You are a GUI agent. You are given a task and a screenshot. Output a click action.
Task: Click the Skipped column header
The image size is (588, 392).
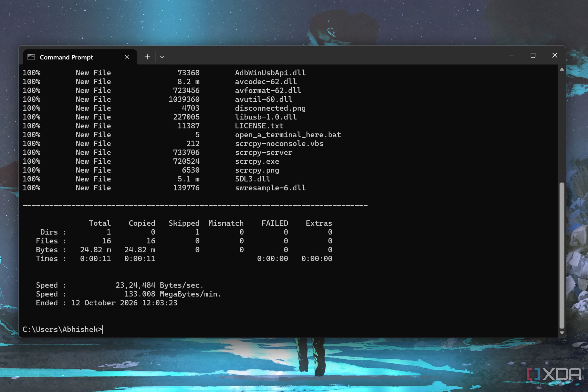coord(184,223)
